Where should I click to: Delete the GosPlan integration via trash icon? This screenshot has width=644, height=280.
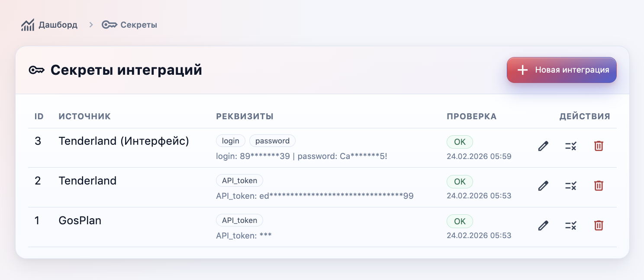click(599, 225)
